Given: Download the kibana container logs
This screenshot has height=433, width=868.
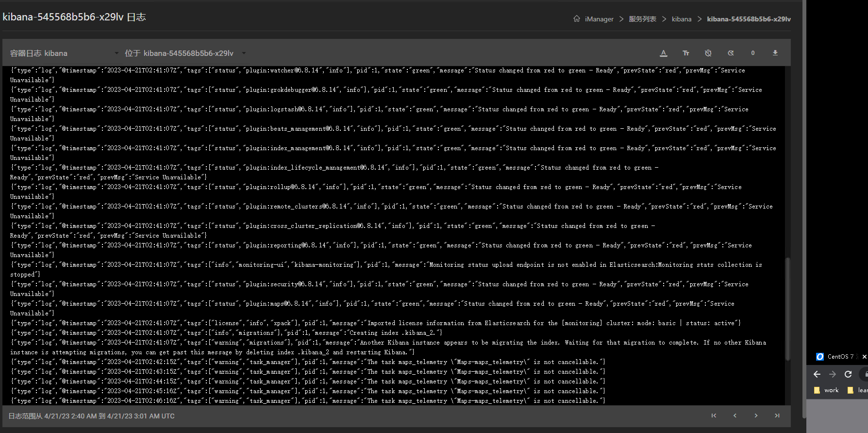Looking at the screenshot, I should (775, 53).
